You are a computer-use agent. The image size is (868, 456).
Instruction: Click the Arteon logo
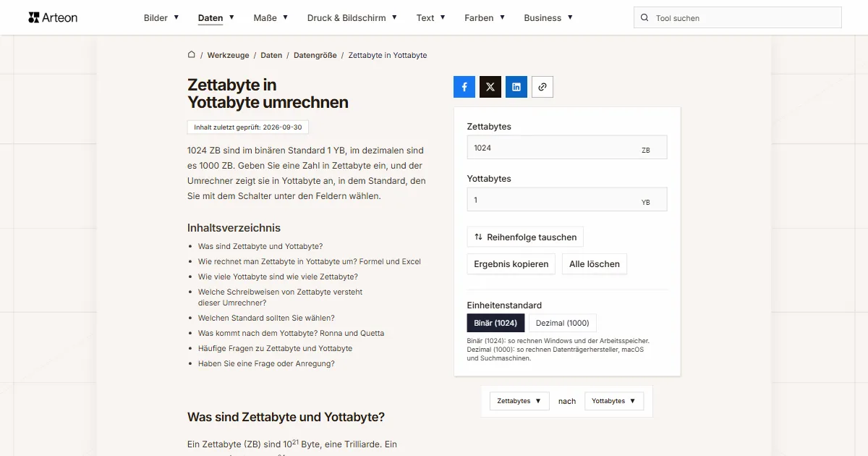pos(53,17)
